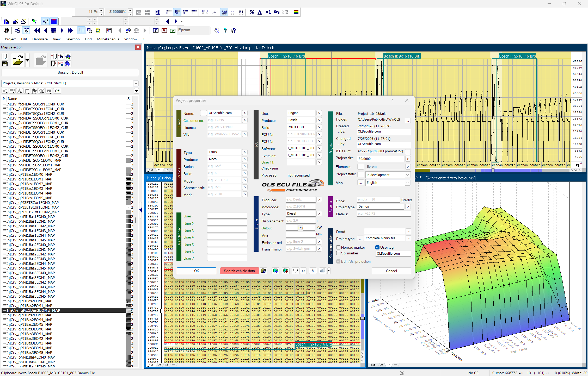The width and height of the screenshot is (588, 376).
Task: Click the FF hexadecimal display icon
Action: click(232, 12)
